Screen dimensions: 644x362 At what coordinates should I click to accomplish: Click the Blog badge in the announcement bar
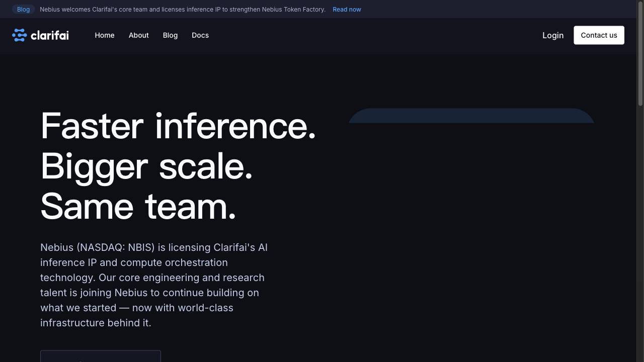tap(23, 10)
